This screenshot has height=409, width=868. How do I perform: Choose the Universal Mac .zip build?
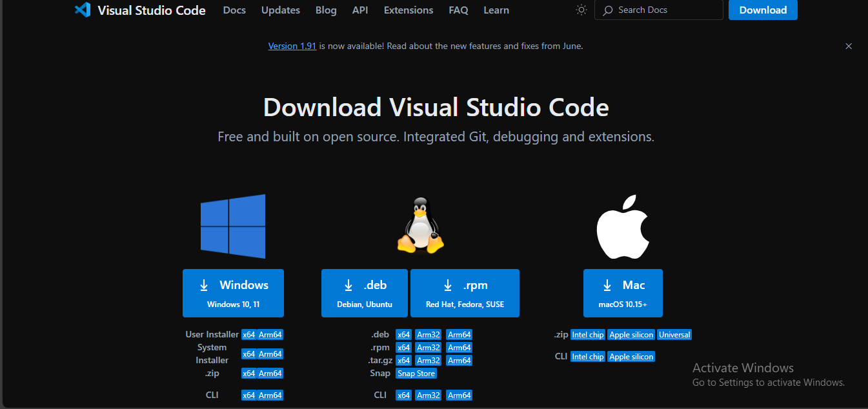pos(674,335)
